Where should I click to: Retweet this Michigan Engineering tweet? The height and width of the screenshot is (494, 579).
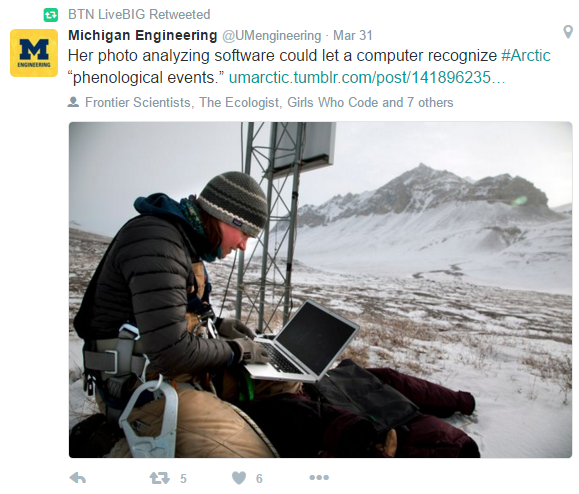(159, 478)
